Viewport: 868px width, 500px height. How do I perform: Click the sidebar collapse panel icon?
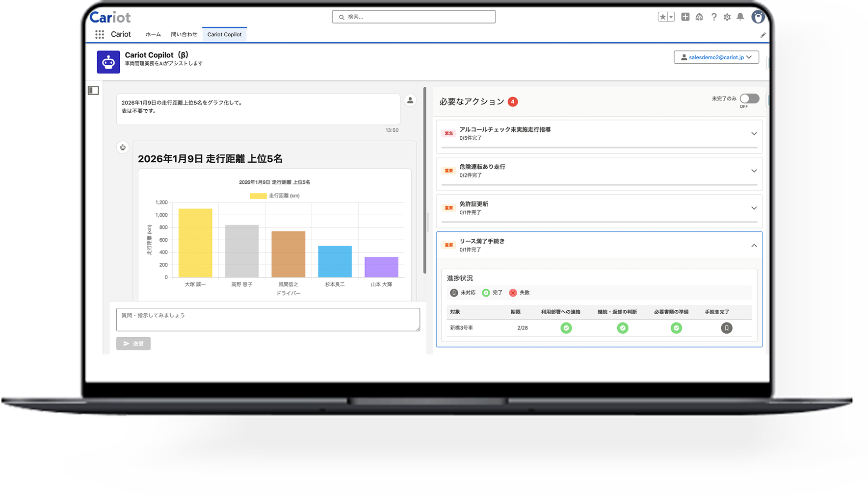(x=93, y=90)
